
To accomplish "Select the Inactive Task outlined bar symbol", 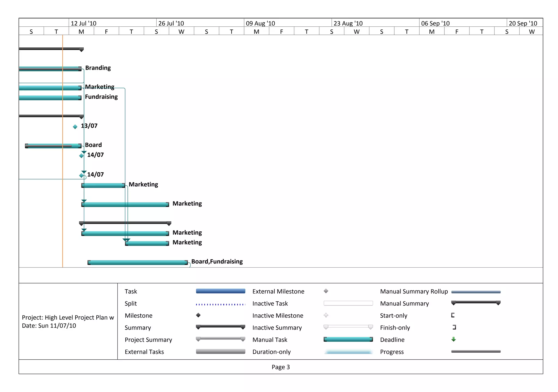I will pyautogui.click(x=348, y=303).
